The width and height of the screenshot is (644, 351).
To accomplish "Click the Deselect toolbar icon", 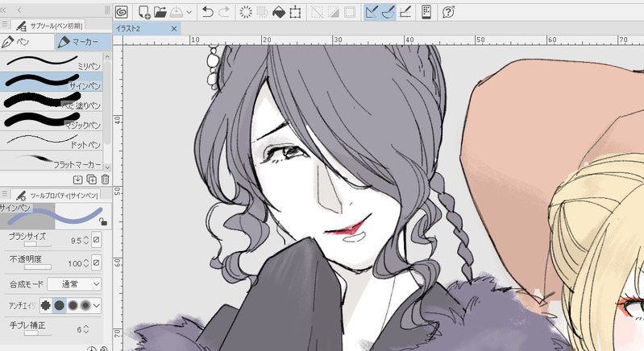I will [317, 12].
